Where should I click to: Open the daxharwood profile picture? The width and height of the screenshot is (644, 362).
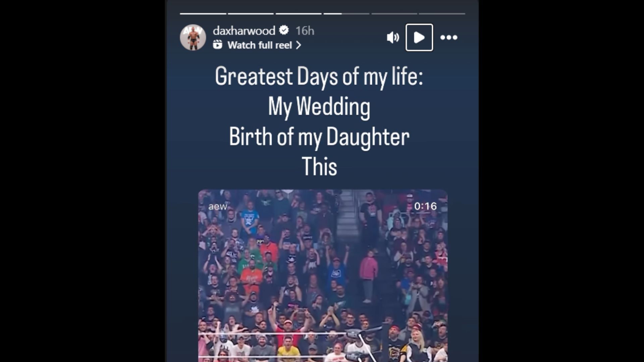point(193,37)
